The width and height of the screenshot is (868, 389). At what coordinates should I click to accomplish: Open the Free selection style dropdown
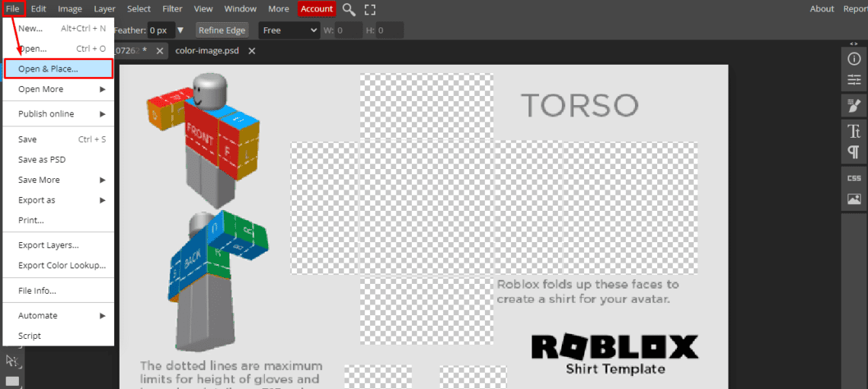point(289,30)
